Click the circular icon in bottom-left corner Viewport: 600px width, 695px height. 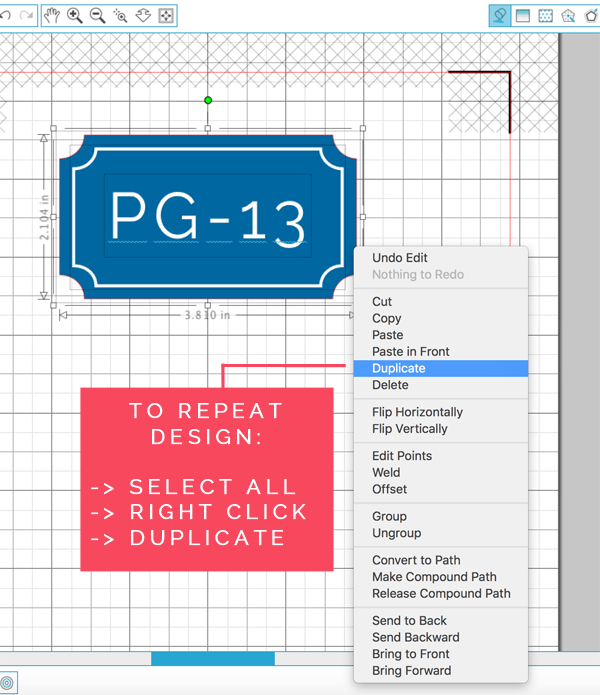(x=7, y=683)
